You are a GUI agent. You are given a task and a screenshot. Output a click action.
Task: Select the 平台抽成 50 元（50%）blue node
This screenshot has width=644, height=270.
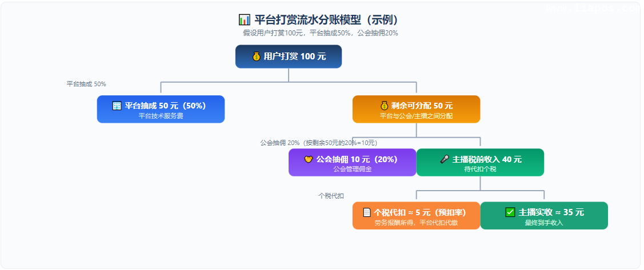coord(161,109)
